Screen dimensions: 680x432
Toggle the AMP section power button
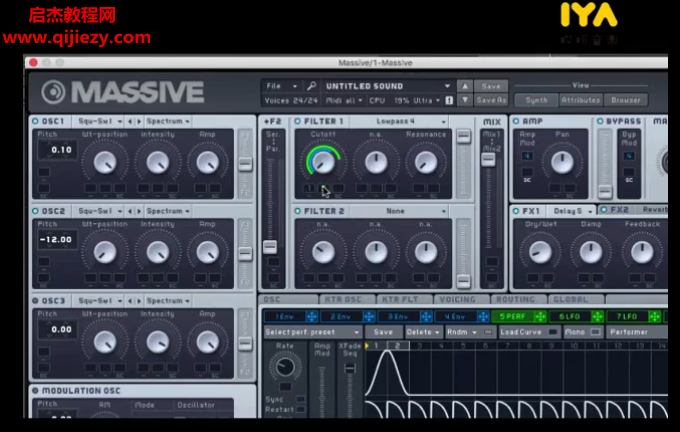[x=516, y=121]
